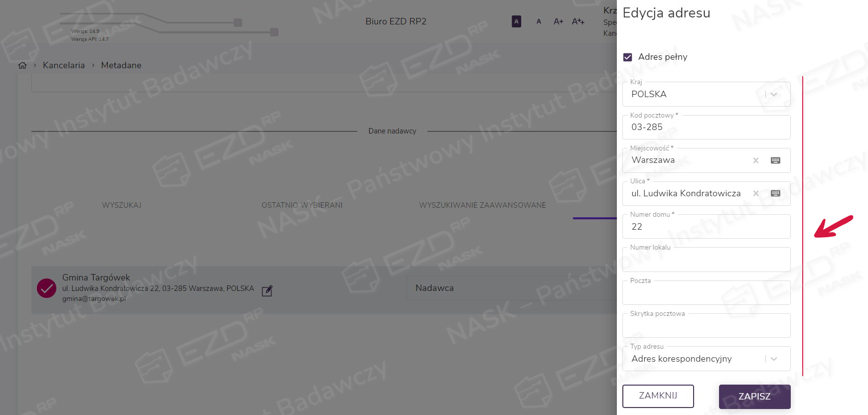Toggle the Gmina Targówek selection checkmark

46,288
